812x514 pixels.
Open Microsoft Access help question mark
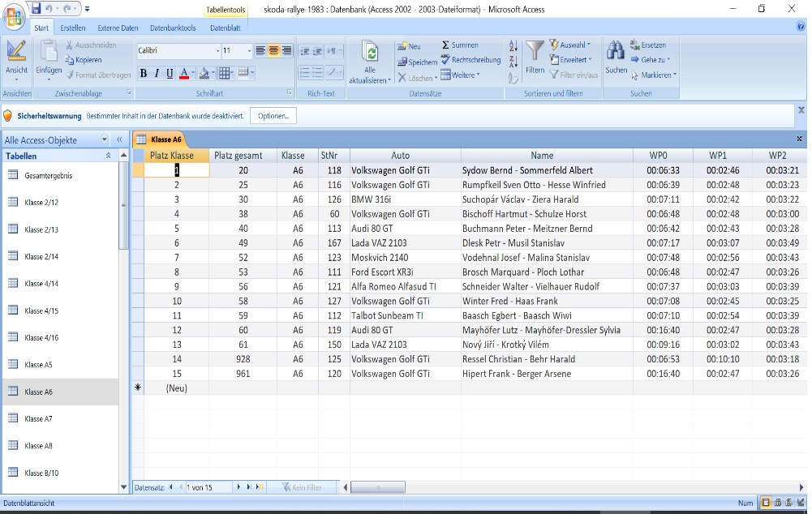801,27
